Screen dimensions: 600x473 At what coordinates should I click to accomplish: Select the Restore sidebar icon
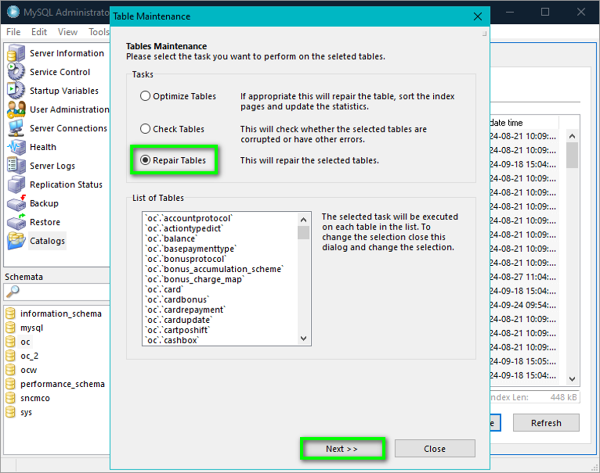point(16,222)
